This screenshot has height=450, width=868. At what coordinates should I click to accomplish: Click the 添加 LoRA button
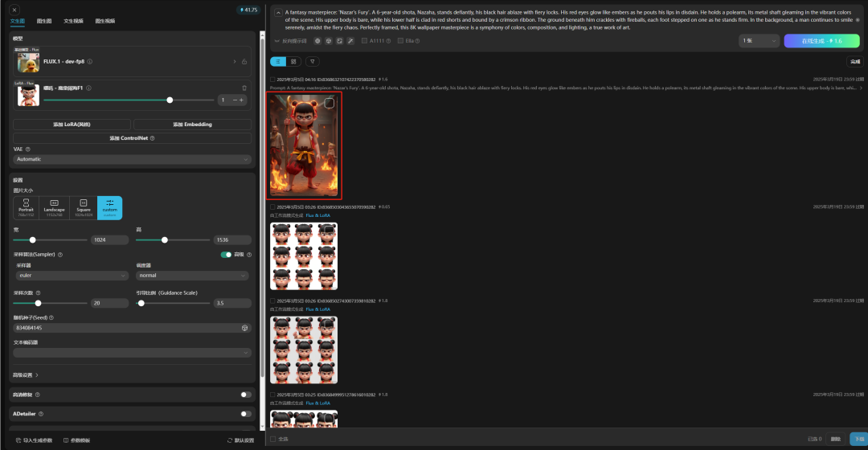click(x=72, y=125)
